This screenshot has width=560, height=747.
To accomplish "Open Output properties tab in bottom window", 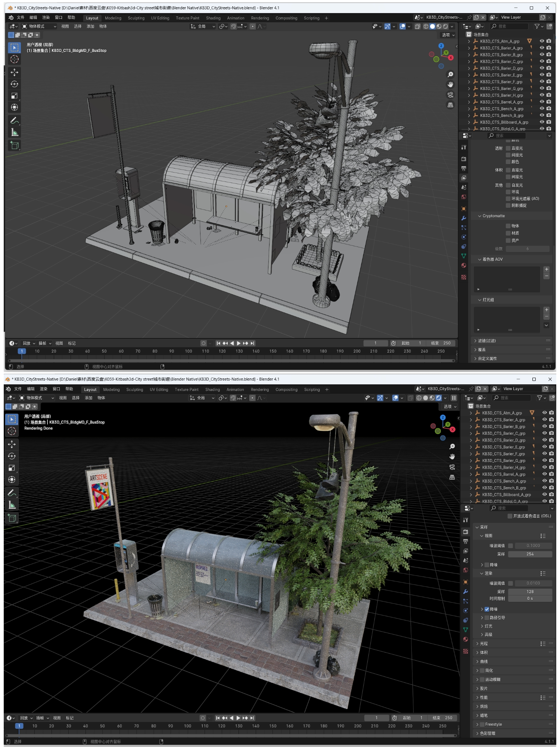I will click(x=466, y=541).
